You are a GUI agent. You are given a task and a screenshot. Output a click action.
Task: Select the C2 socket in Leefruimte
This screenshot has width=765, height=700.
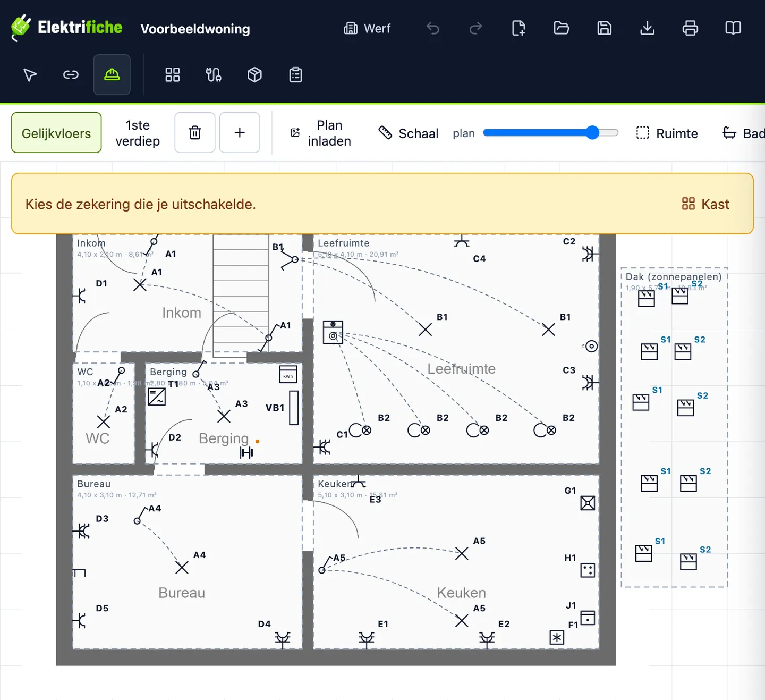point(590,254)
